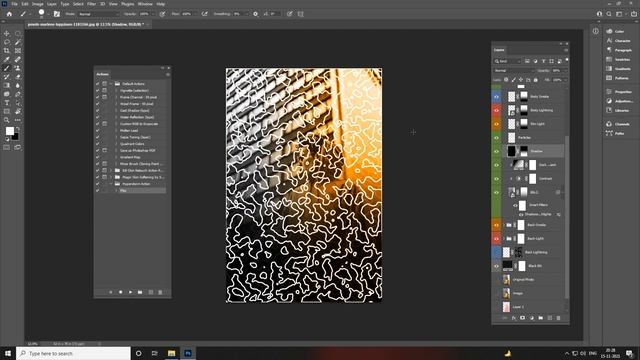Image resolution: width=640 pixels, height=360 pixels.
Task: Delete layer with trash icon in Layers panel
Action: point(558,318)
